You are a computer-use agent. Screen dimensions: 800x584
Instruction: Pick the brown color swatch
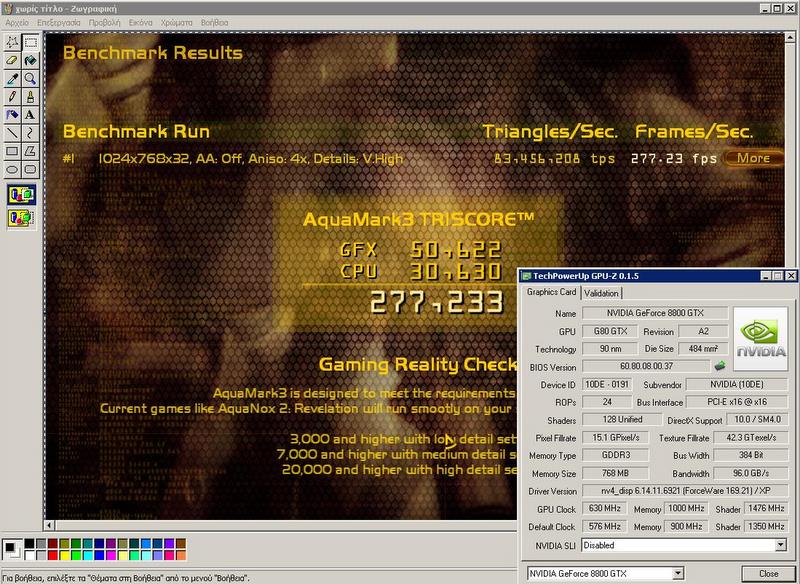(x=181, y=543)
